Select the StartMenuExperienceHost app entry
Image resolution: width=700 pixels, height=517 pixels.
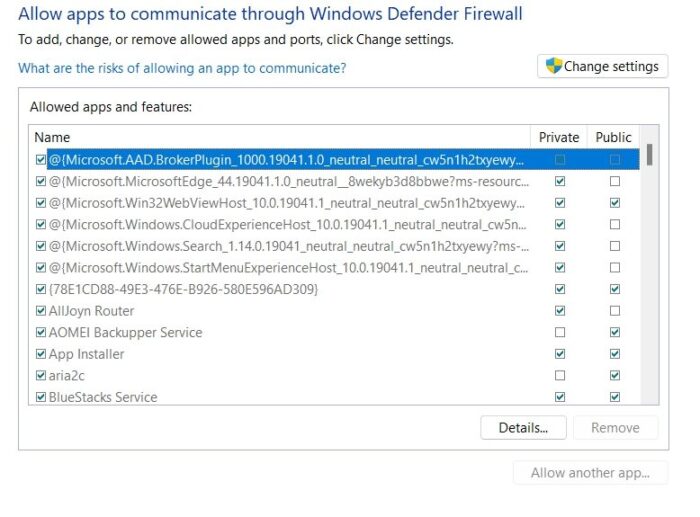pyautogui.click(x=285, y=267)
